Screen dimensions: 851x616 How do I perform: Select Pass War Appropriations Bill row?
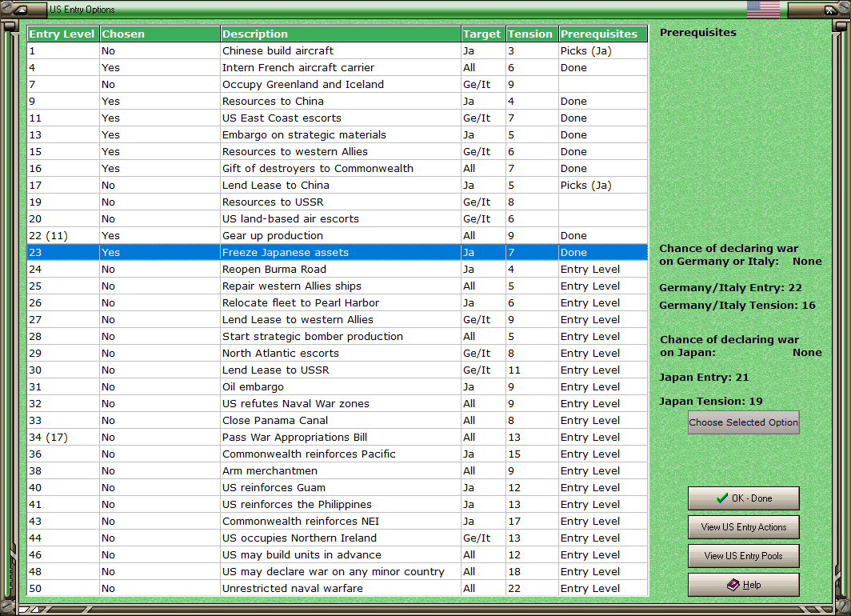point(338,438)
